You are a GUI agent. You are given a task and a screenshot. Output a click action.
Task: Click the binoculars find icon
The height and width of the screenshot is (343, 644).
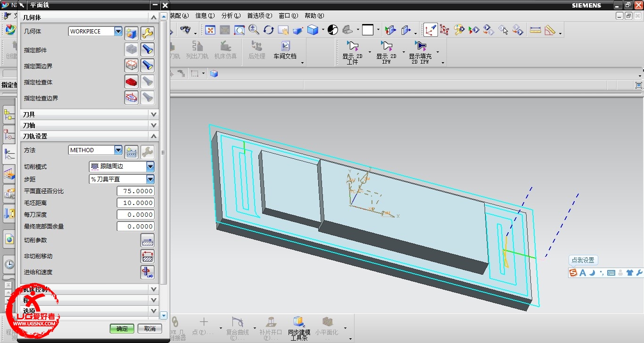tap(186, 30)
